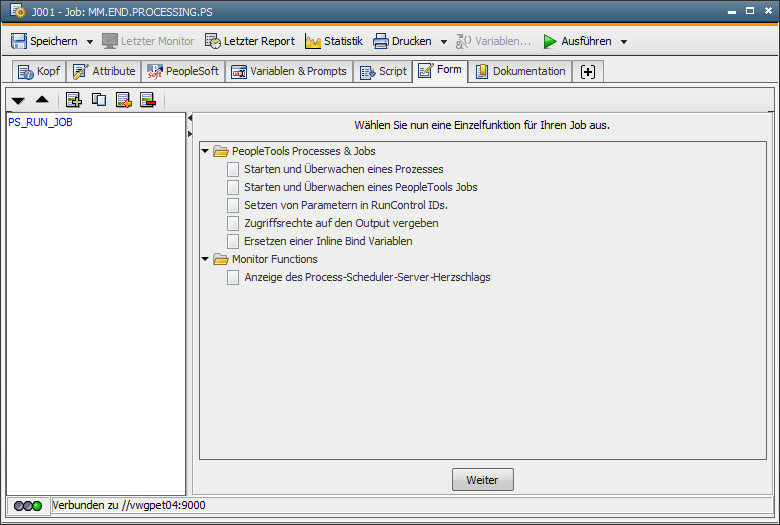Switch to the Attribute tab
Image resolution: width=780 pixels, height=525 pixels.
tap(104, 71)
